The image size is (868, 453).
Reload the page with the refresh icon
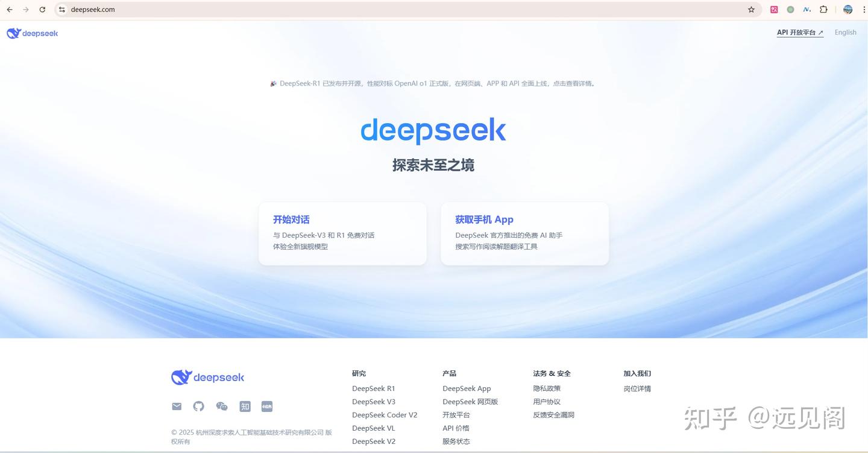pyautogui.click(x=42, y=9)
